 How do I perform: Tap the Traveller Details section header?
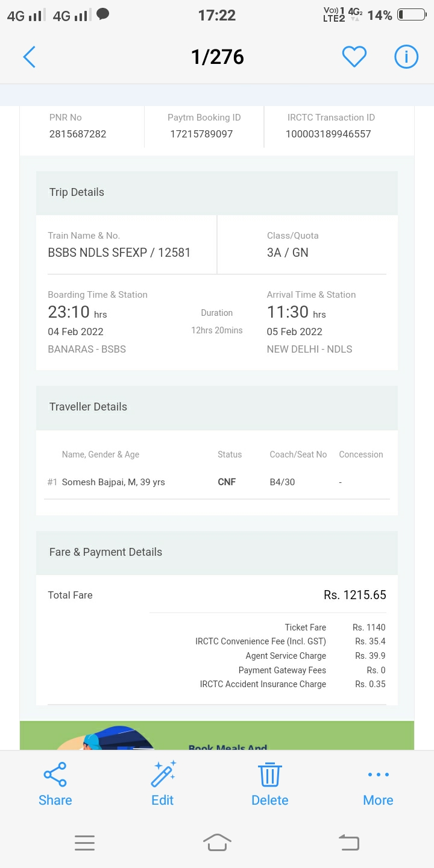click(x=217, y=407)
